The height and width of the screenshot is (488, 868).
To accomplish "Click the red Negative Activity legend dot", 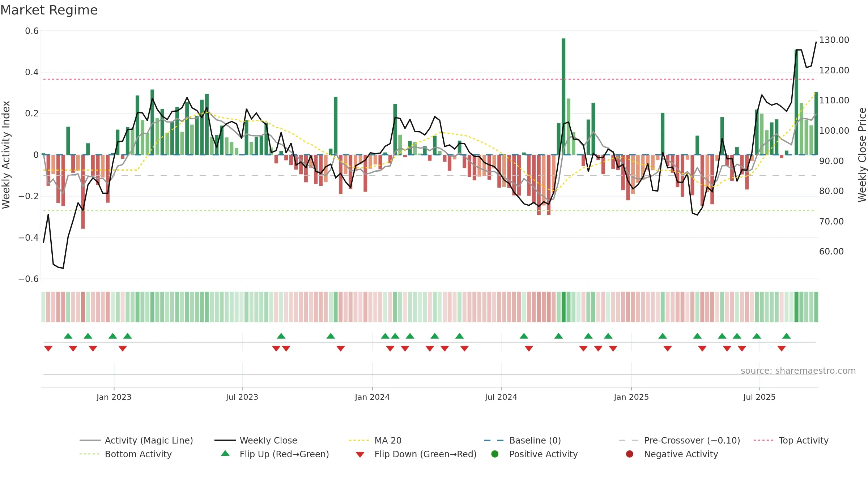I will click(630, 454).
